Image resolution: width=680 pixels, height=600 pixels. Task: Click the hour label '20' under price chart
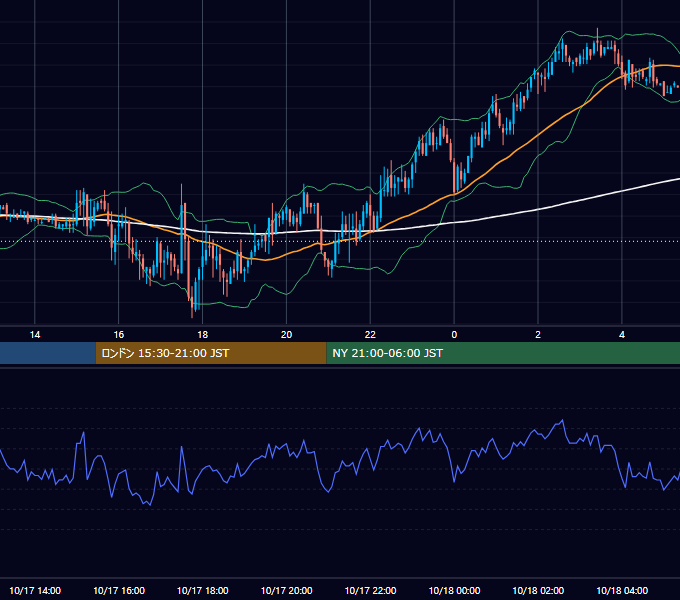[x=286, y=335]
